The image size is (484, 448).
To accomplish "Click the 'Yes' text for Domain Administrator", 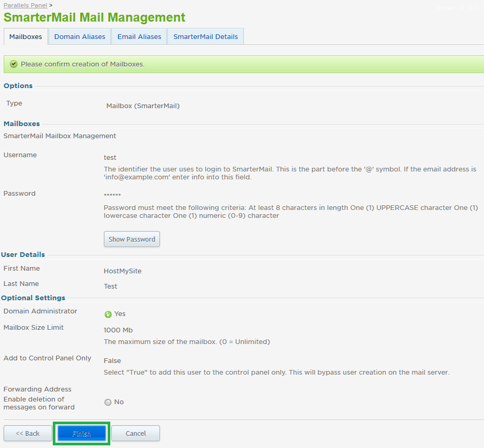I will (120, 314).
